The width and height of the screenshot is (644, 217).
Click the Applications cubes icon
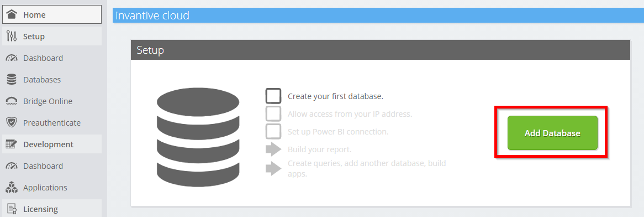tap(12, 188)
